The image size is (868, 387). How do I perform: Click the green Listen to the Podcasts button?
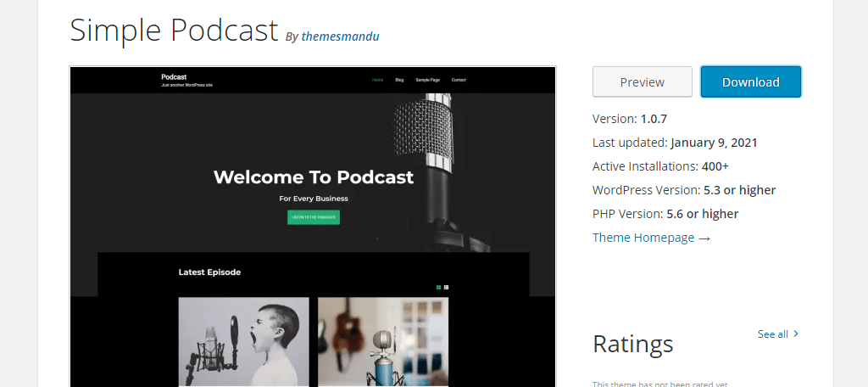tap(314, 217)
